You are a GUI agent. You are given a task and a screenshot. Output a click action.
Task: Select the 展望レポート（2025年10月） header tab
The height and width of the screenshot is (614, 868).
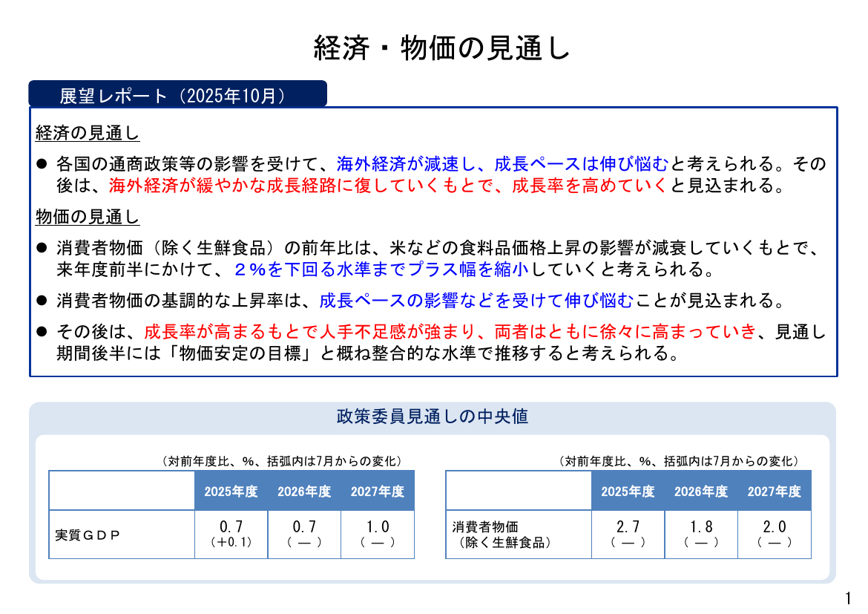coord(178,94)
